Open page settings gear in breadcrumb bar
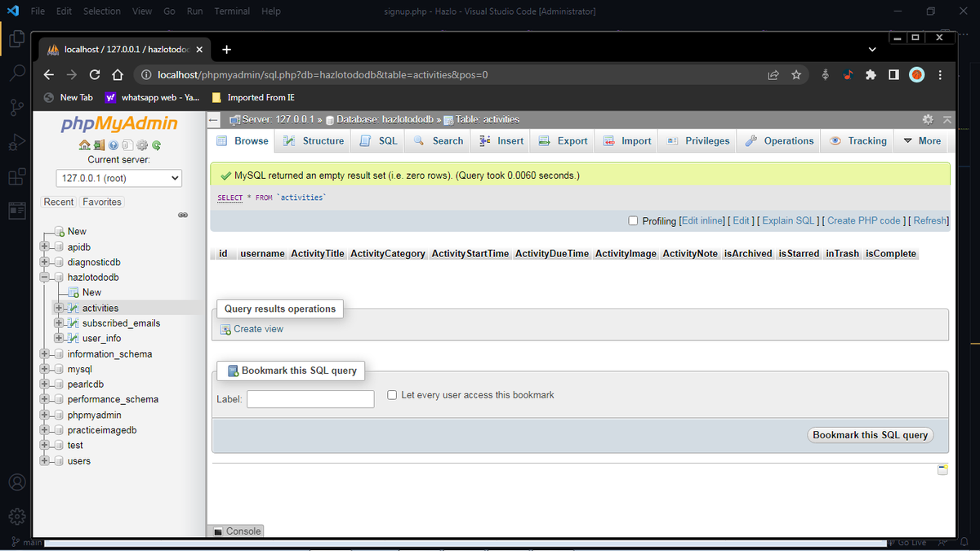 click(x=928, y=119)
